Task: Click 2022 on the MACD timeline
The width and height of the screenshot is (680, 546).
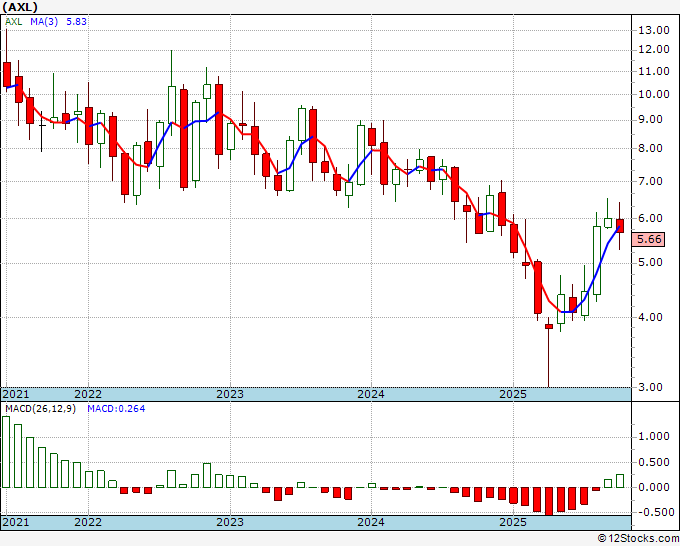Action: click(88, 522)
